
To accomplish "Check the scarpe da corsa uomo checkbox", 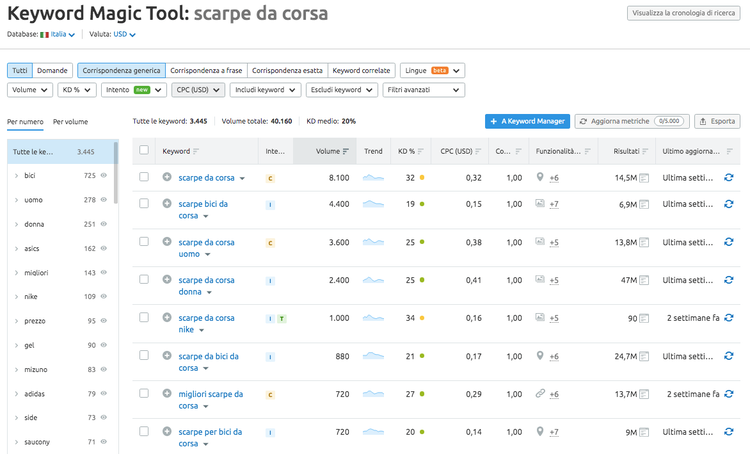I will 144,242.
